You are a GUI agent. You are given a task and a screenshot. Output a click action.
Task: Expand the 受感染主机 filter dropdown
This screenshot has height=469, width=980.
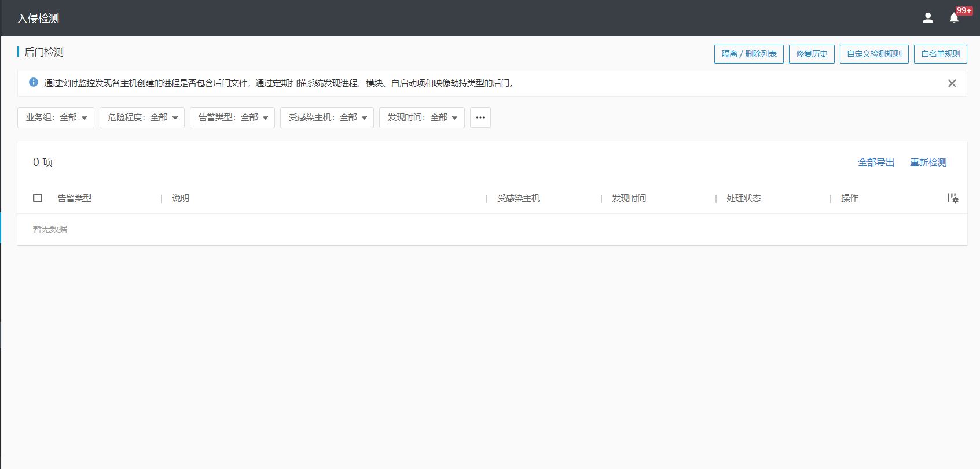[327, 117]
